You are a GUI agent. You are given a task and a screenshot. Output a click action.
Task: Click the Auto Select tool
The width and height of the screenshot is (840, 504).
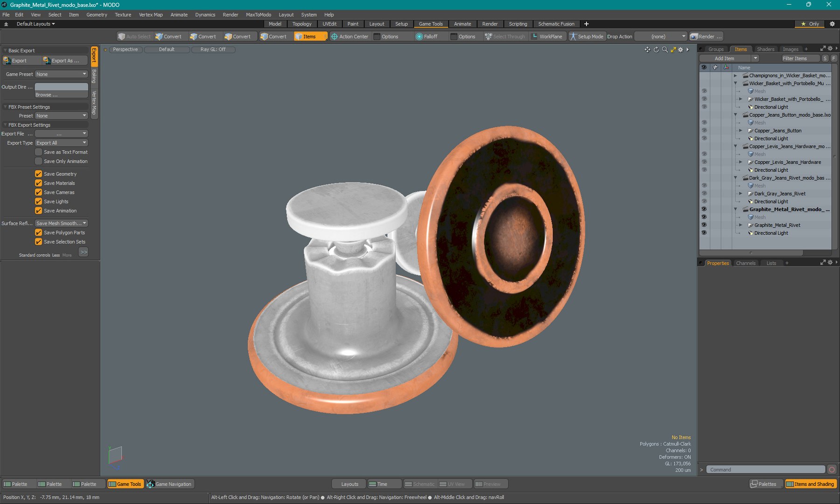(134, 36)
